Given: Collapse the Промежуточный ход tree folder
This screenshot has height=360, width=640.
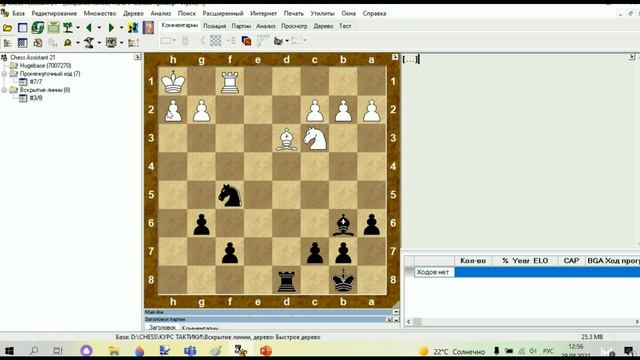Looking at the screenshot, I should [x=4, y=74].
